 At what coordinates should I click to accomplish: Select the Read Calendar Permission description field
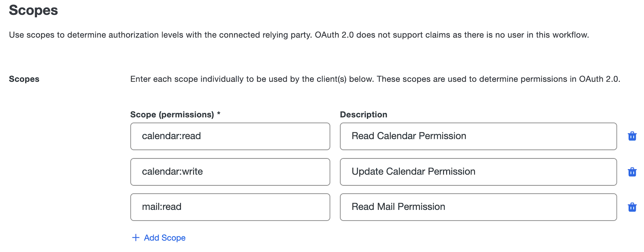tap(478, 136)
